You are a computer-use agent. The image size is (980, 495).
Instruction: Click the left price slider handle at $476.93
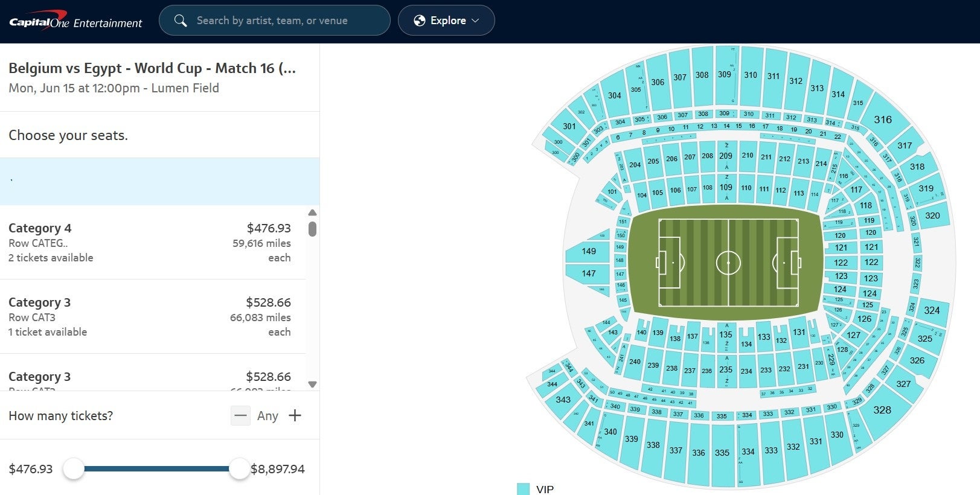click(73, 468)
